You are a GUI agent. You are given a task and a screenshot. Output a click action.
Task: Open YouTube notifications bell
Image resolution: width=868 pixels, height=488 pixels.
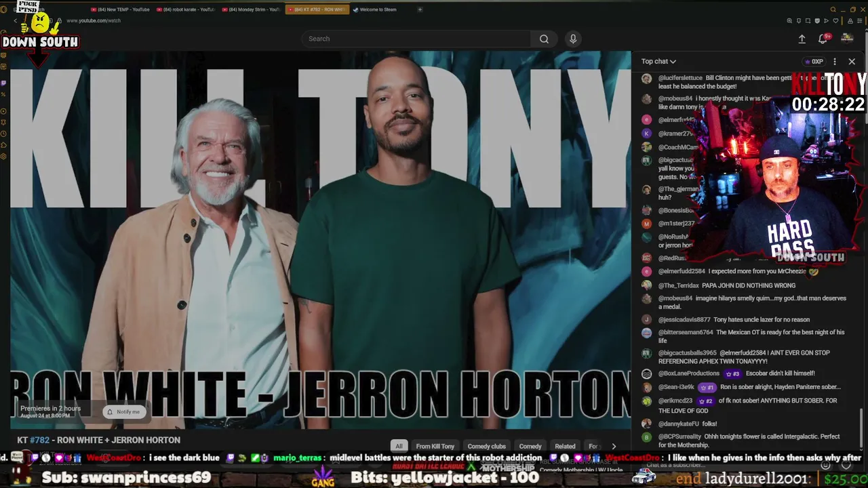coord(823,39)
